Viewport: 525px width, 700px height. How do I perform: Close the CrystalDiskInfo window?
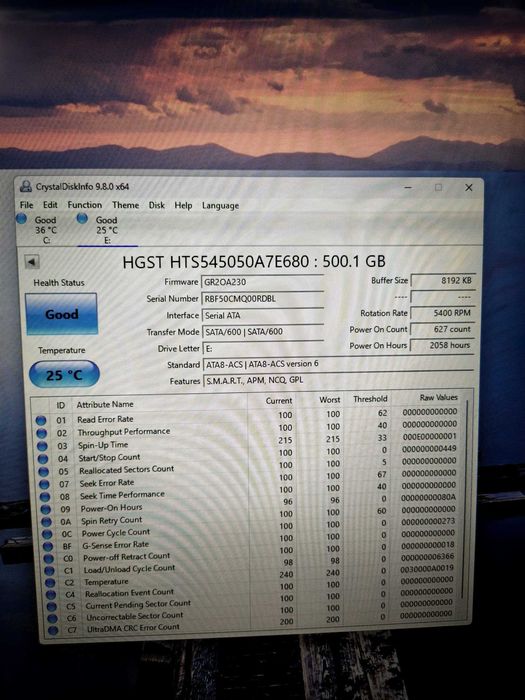[x=469, y=188]
